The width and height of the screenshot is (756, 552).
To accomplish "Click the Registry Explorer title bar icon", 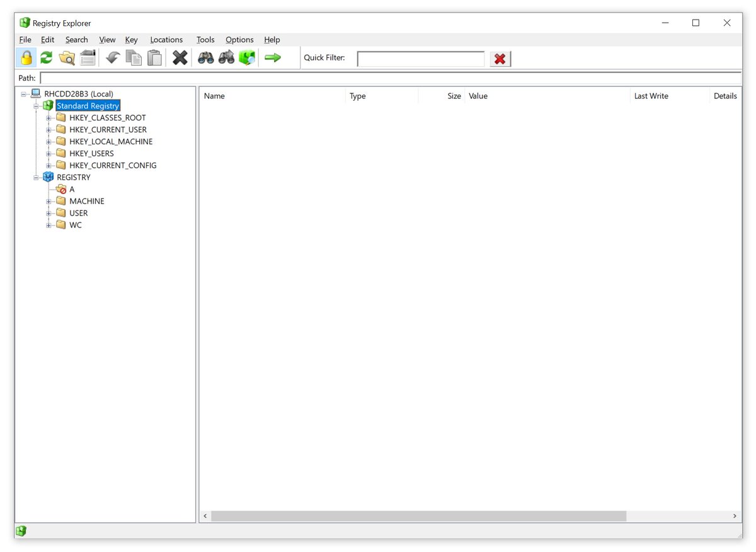I will [x=25, y=23].
